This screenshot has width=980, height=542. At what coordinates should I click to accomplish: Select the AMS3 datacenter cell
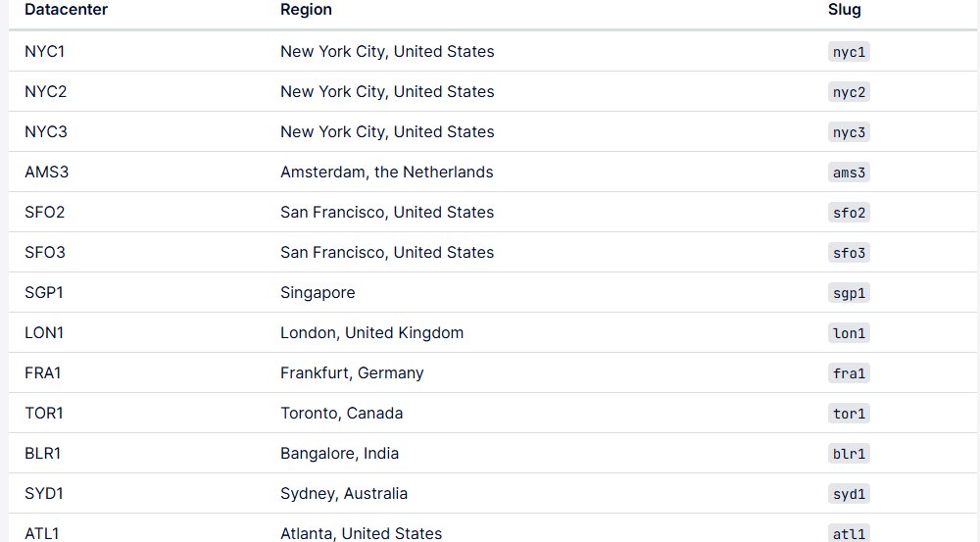[47, 172]
